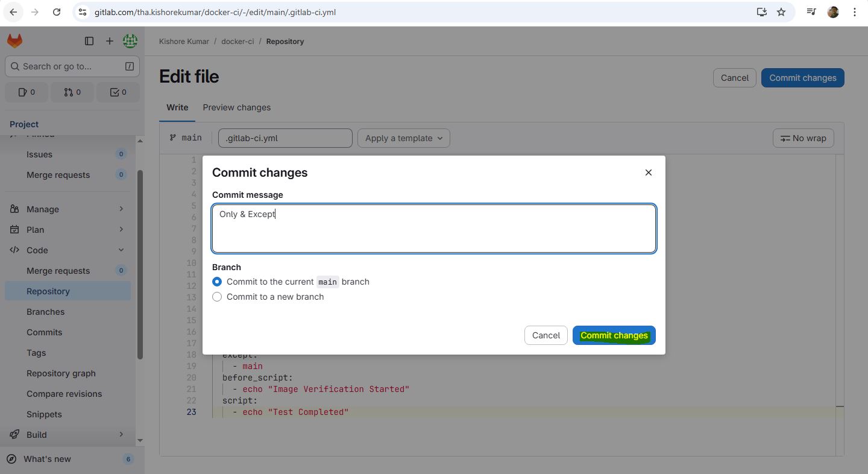Viewport: 868px width, 474px height.
Task: Click the plus create-new icon
Action: (x=109, y=41)
